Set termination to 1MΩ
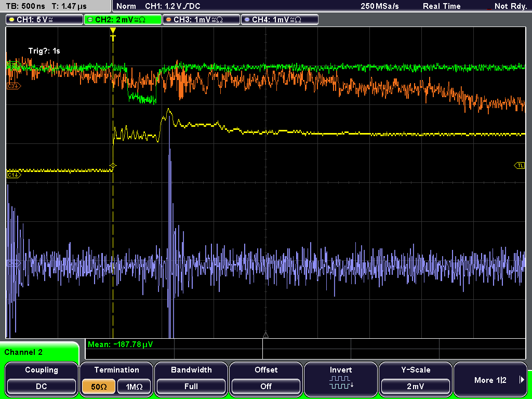 pyautogui.click(x=134, y=386)
